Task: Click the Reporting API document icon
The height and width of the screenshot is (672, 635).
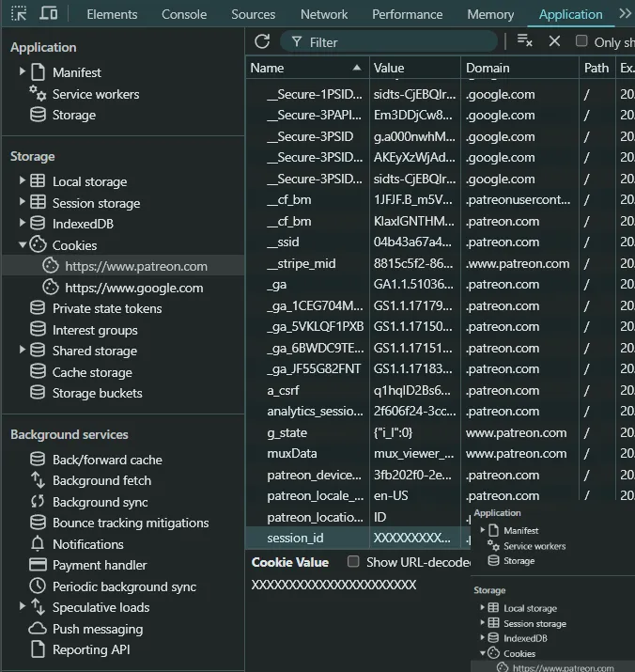Action: click(39, 649)
